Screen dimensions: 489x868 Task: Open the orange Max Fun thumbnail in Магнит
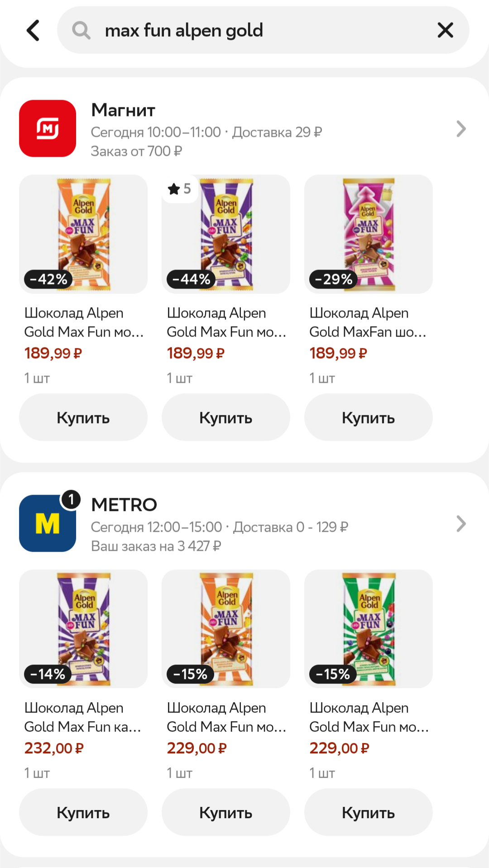[83, 234]
